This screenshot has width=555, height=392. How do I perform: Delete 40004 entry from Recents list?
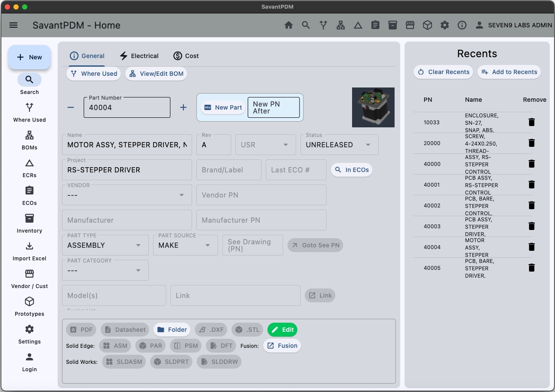(532, 247)
